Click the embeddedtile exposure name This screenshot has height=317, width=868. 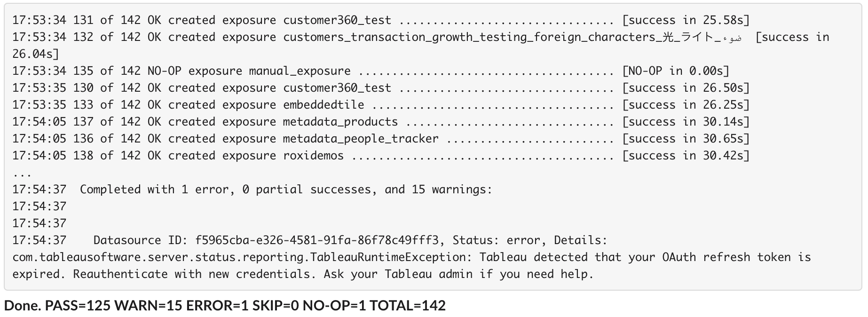point(324,105)
